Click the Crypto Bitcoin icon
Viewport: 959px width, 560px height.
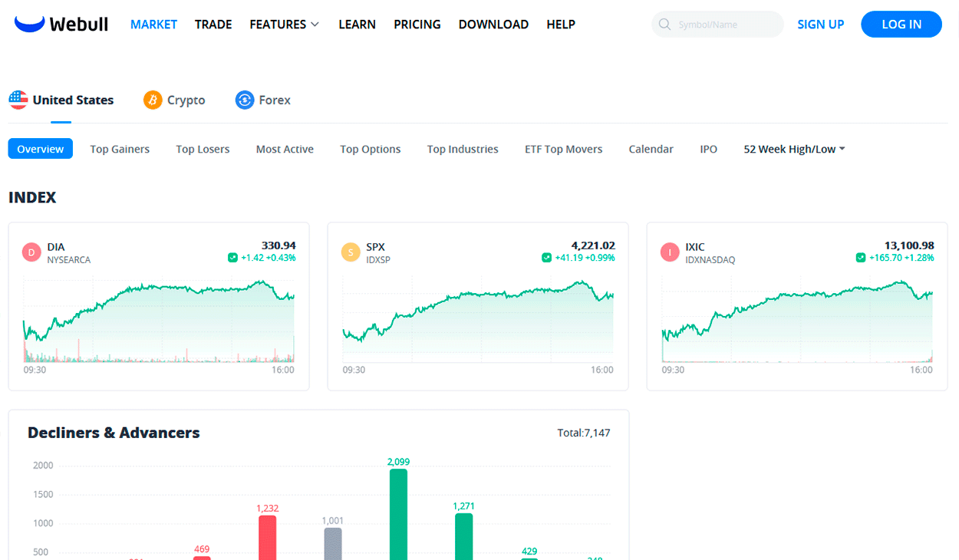click(x=151, y=100)
